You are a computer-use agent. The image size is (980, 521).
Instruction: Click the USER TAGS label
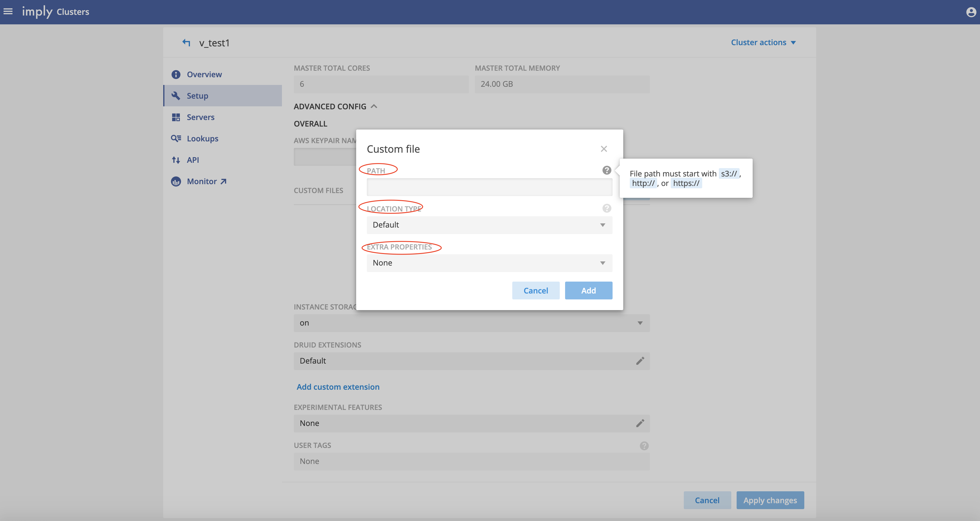[x=312, y=446]
